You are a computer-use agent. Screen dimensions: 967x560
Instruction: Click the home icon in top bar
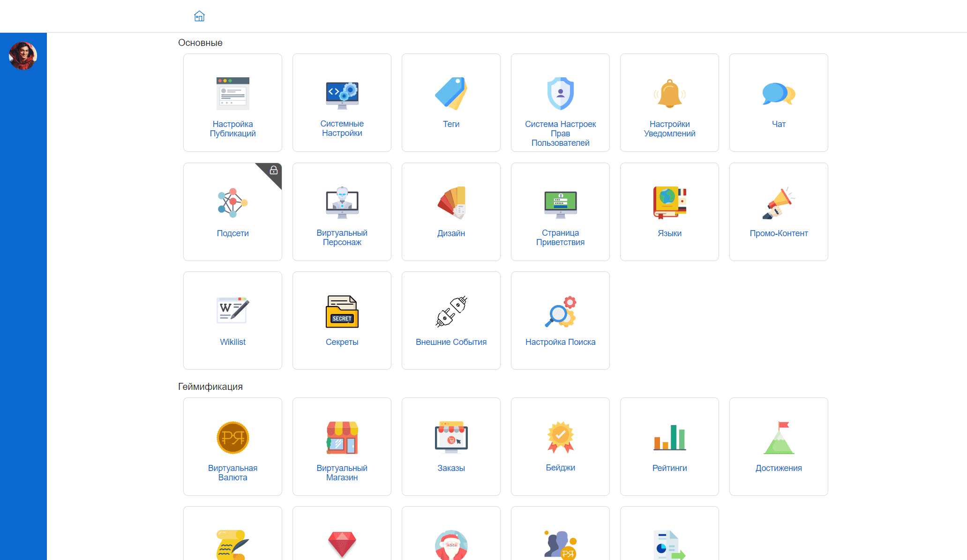pyautogui.click(x=199, y=16)
